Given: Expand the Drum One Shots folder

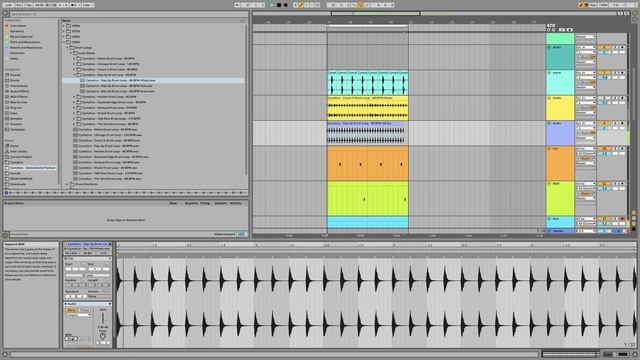Looking at the screenshot, I should coord(68,184).
